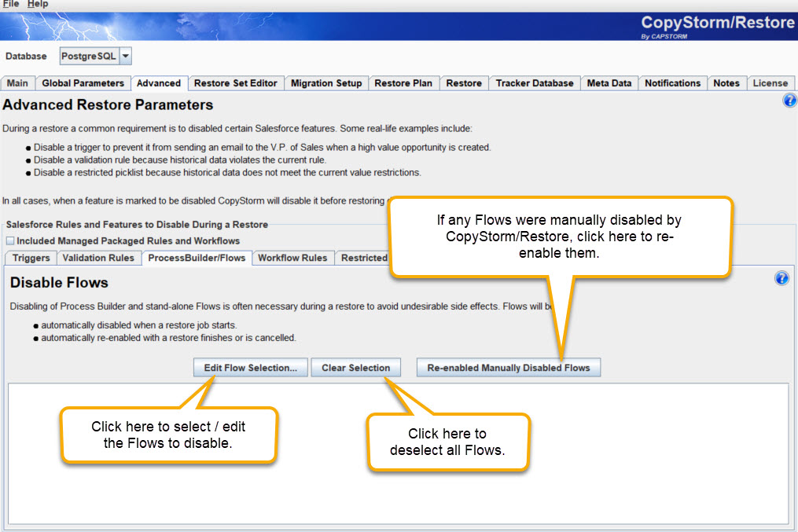Select the Triggers sub-tab

tap(31, 258)
